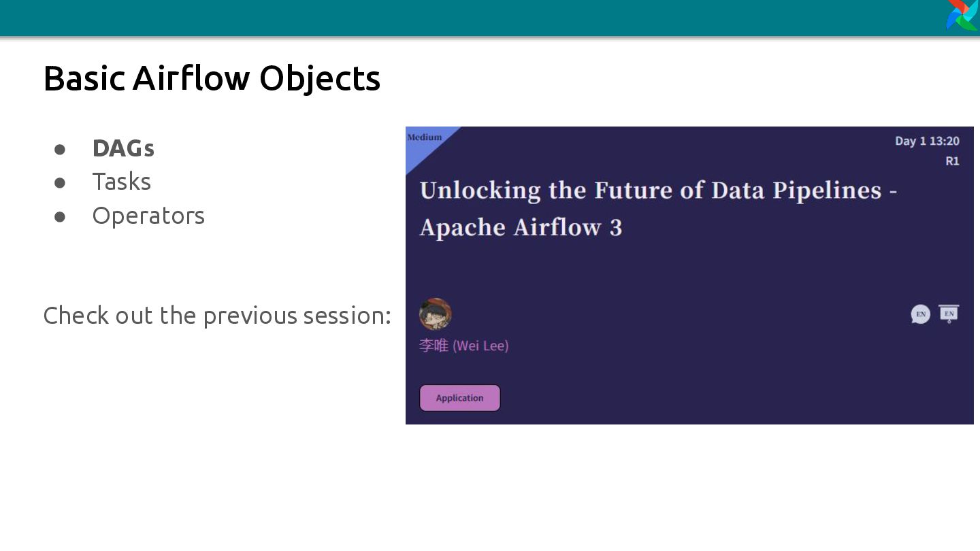Click Wei Lee's speaker avatar
980x551 pixels.
point(436,314)
